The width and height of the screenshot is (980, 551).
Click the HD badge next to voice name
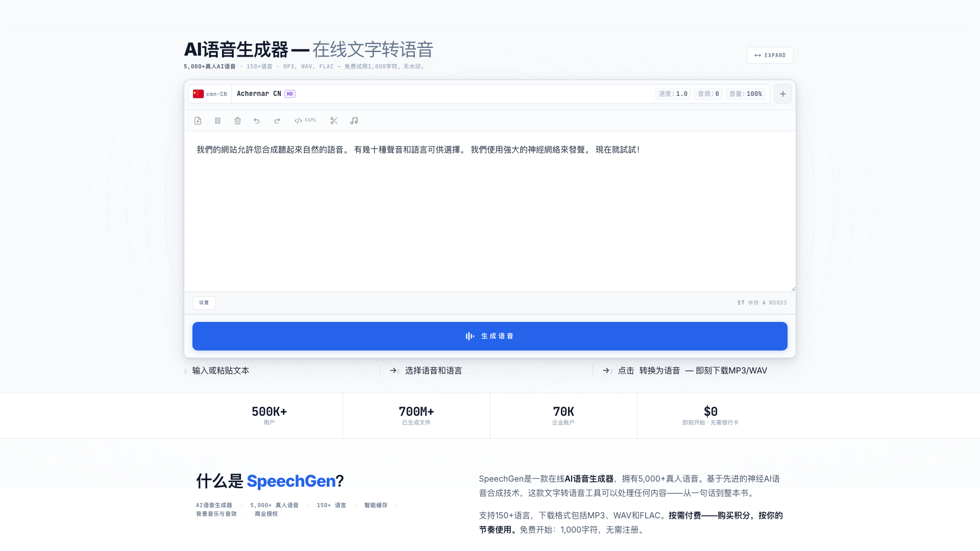(290, 94)
